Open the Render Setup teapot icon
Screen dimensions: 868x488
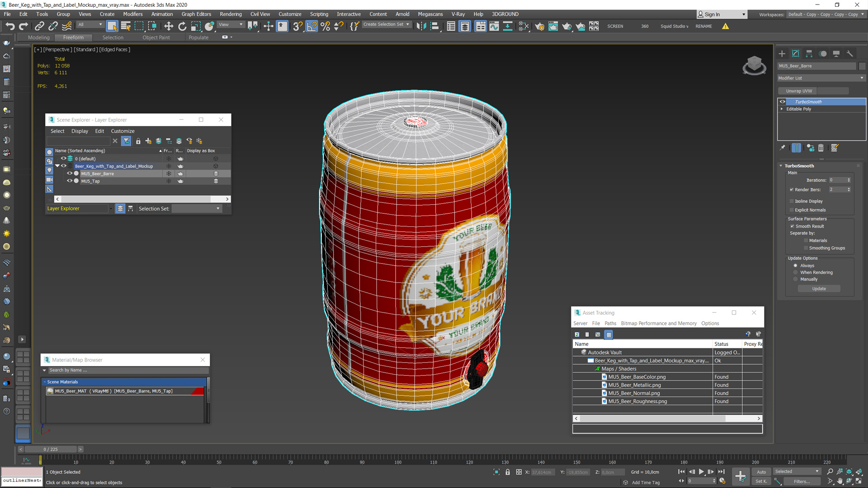coord(539,26)
